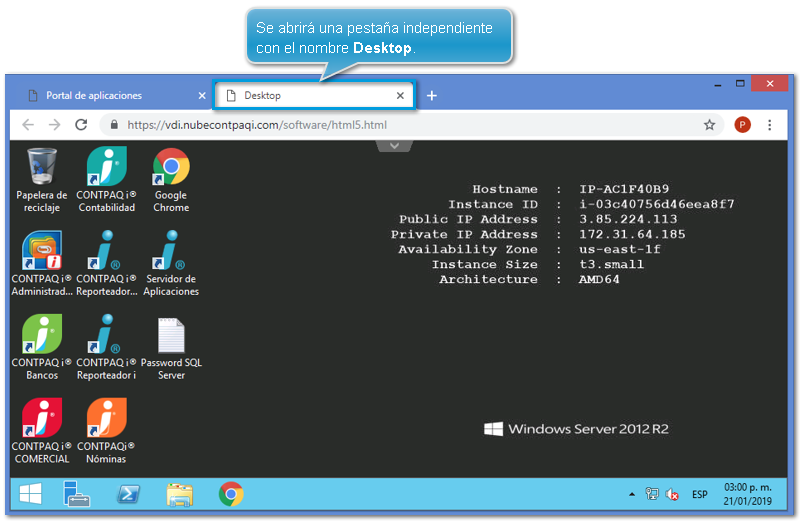The image size is (803, 524).
Task: Open CONTPAQi Reporteador i shortcut
Action: coord(107,348)
